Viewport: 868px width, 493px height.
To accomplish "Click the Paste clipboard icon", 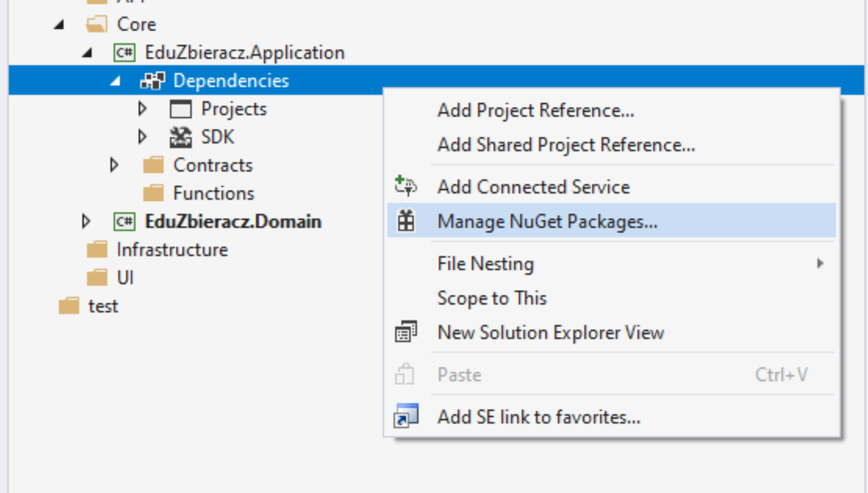I will tap(405, 374).
